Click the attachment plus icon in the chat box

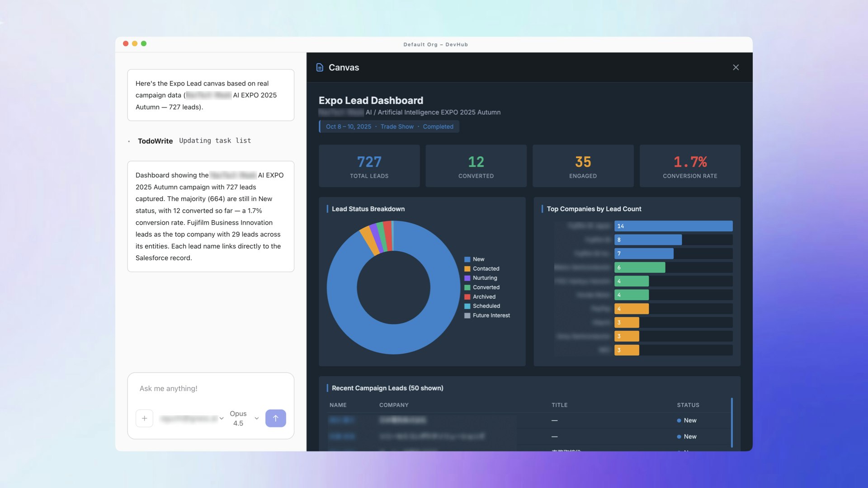pyautogui.click(x=144, y=418)
